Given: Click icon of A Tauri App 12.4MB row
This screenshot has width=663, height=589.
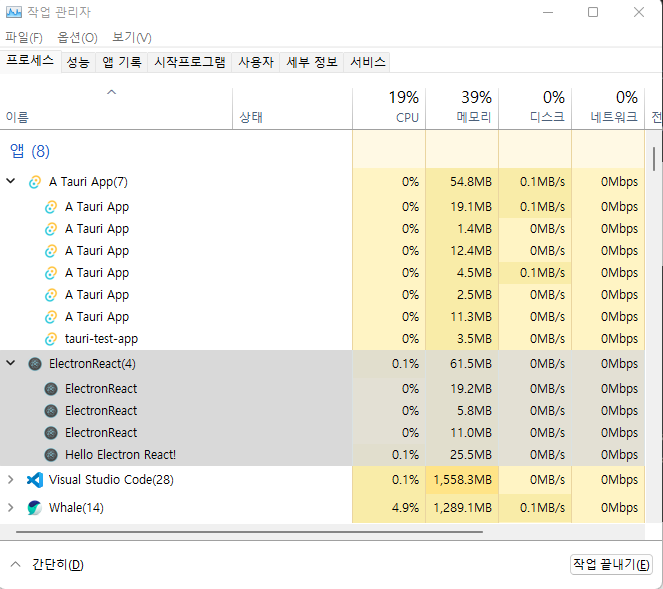Looking at the screenshot, I should tap(51, 251).
